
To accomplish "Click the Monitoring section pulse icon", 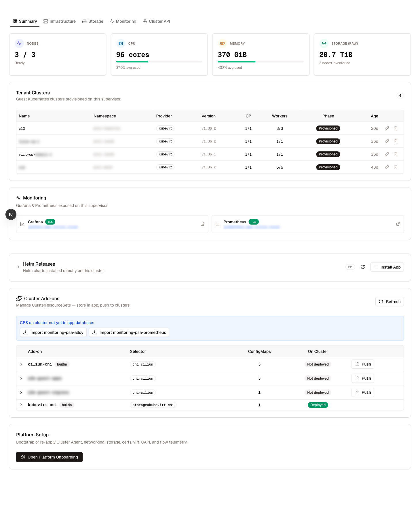I will 18,198.
